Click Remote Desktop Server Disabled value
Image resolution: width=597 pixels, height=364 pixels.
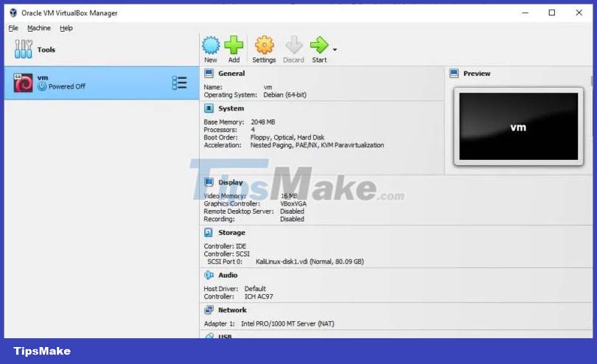(292, 211)
